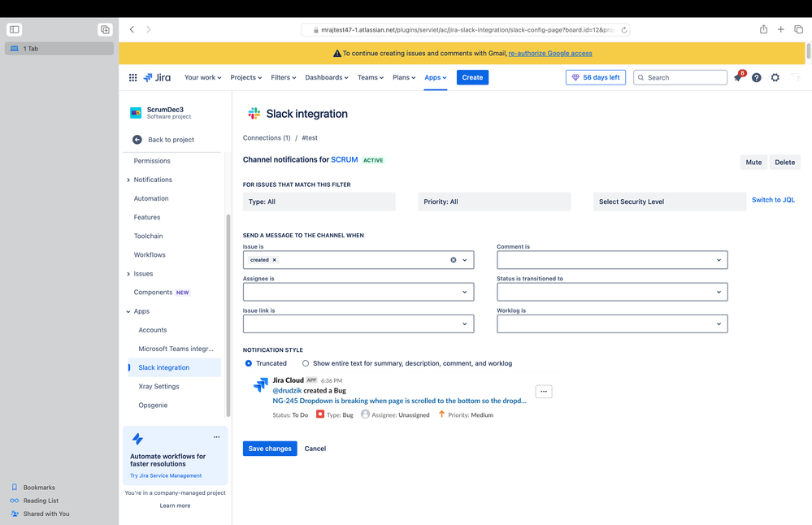Click the Jira logo
Image resolution: width=812 pixels, height=525 pixels.
click(x=157, y=78)
